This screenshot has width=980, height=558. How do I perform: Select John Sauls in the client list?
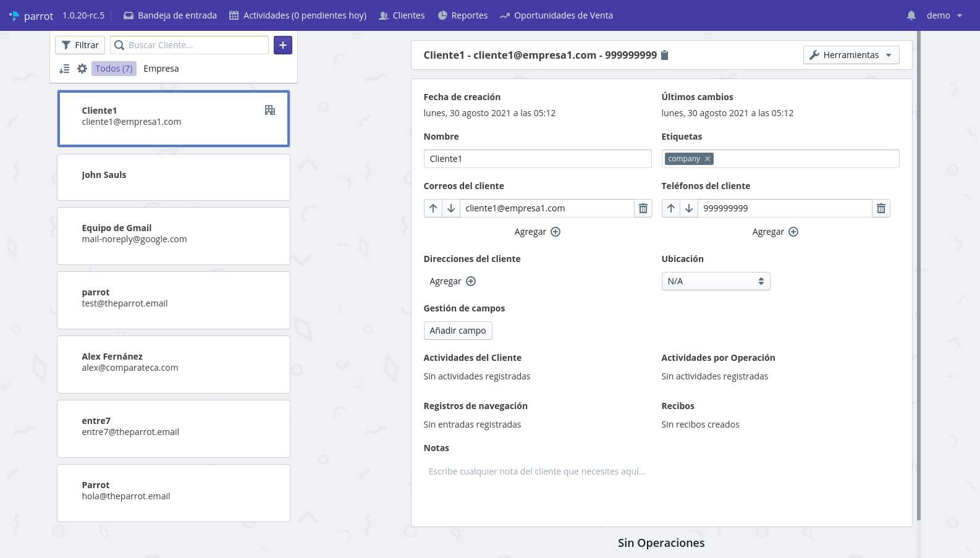[x=173, y=177]
